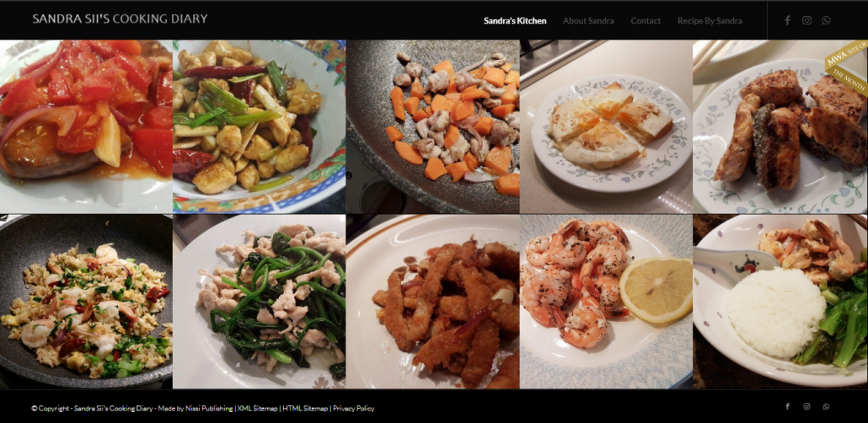This screenshot has height=423, width=868.
Task: Click the footer Facebook icon
Action: pyautogui.click(x=787, y=406)
